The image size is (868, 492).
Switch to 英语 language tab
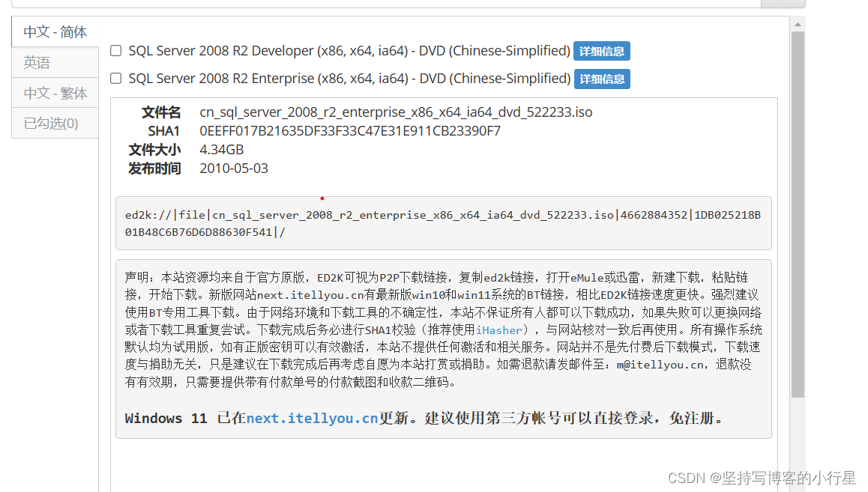click(55, 62)
